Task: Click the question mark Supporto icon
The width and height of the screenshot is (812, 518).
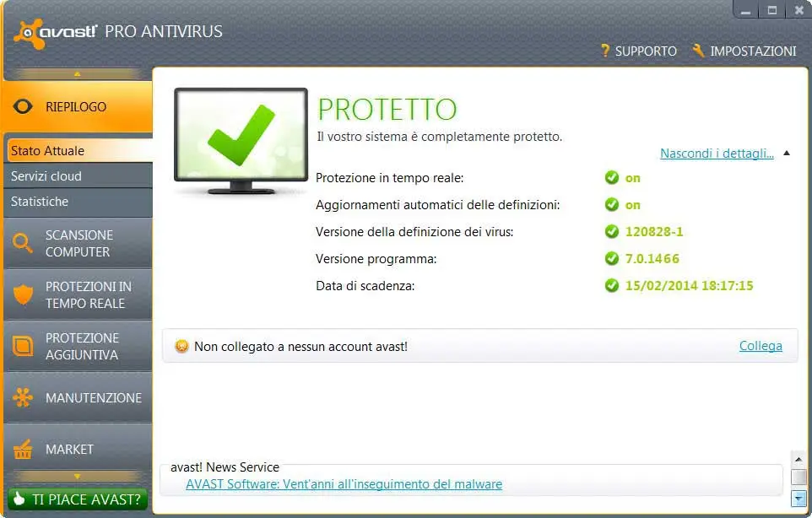Action: 605,50
